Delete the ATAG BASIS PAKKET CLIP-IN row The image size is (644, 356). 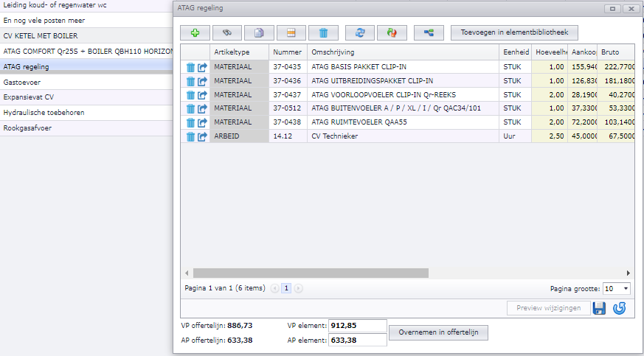(x=190, y=67)
